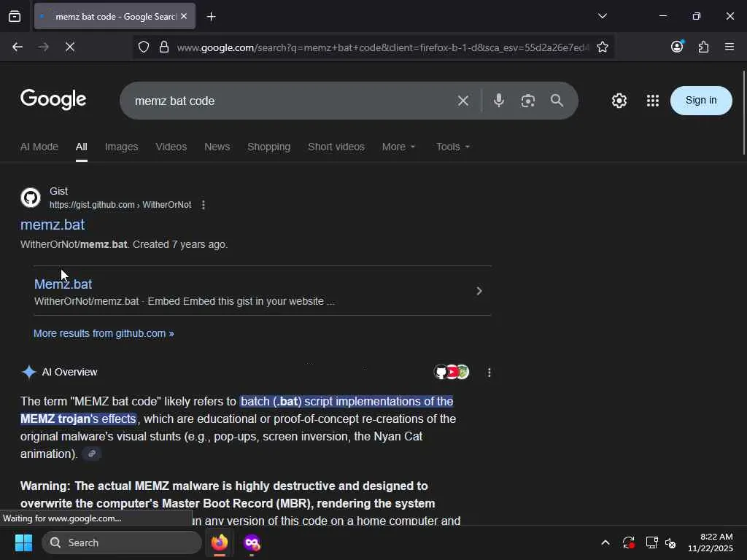Stop loading the page
Image resolution: width=747 pixels, height=560 pixels.
[x=70, y=47]
